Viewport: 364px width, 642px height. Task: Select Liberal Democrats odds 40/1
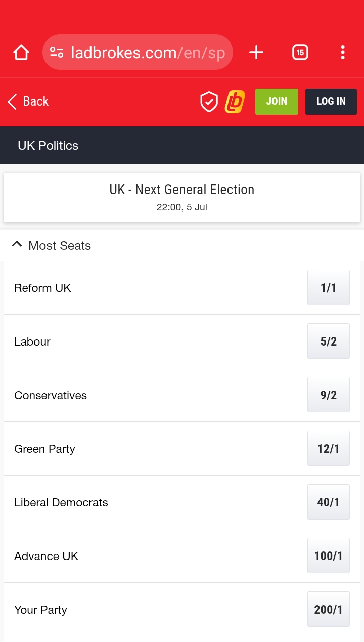pyautogui.click(x=328, y=502)
